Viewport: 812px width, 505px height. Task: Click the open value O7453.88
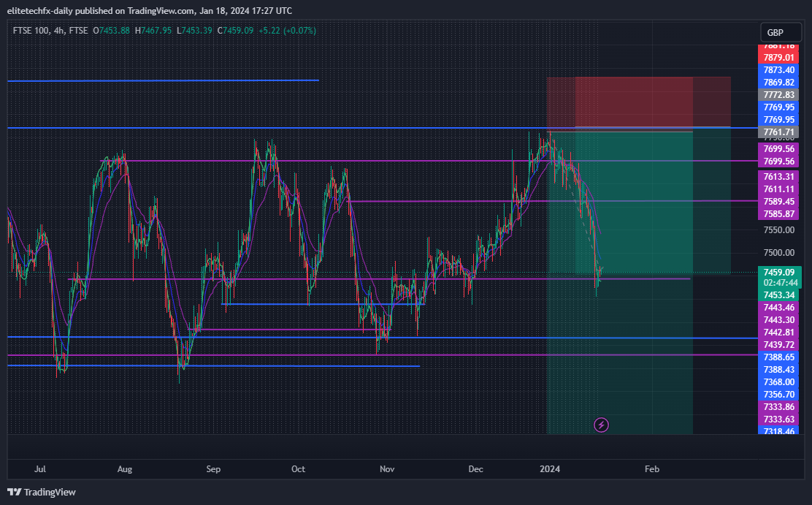click(x=111, y=31)
